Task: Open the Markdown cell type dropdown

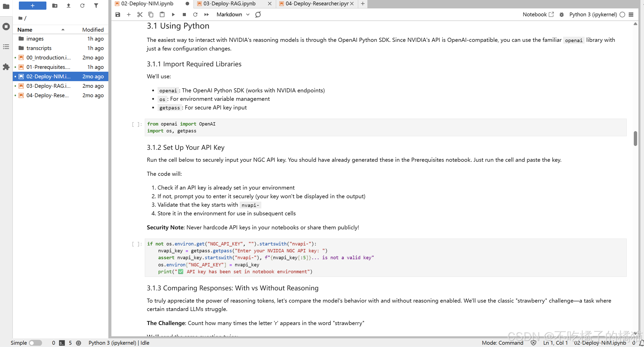Action: tap(233, 15)
